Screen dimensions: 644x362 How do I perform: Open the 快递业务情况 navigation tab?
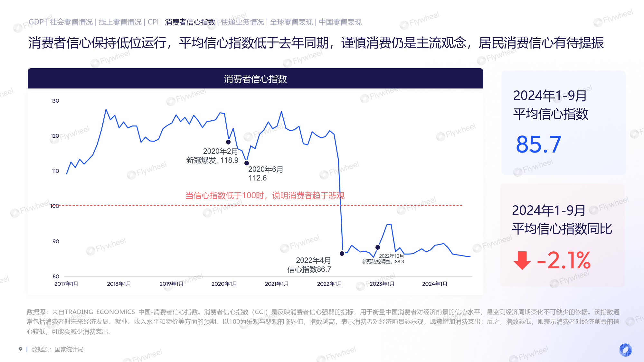point(242,22)
